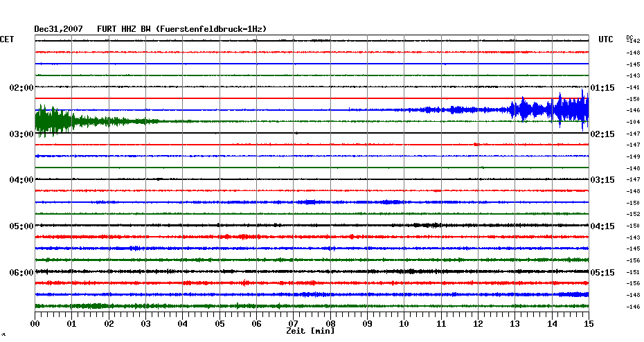This screenshot has width=644, height=342.
Task: Click the DC offset value -104
Action: click(634, 122)
